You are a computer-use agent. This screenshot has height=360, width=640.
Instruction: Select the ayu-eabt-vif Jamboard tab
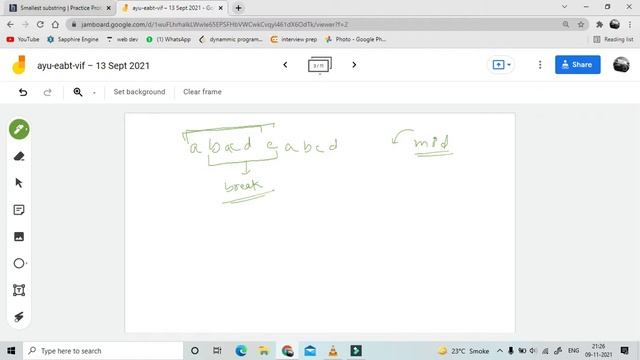tap(173, 8)
